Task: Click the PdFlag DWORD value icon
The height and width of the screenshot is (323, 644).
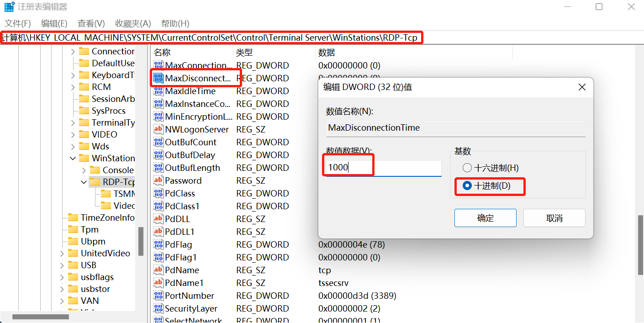Action: 158,244
